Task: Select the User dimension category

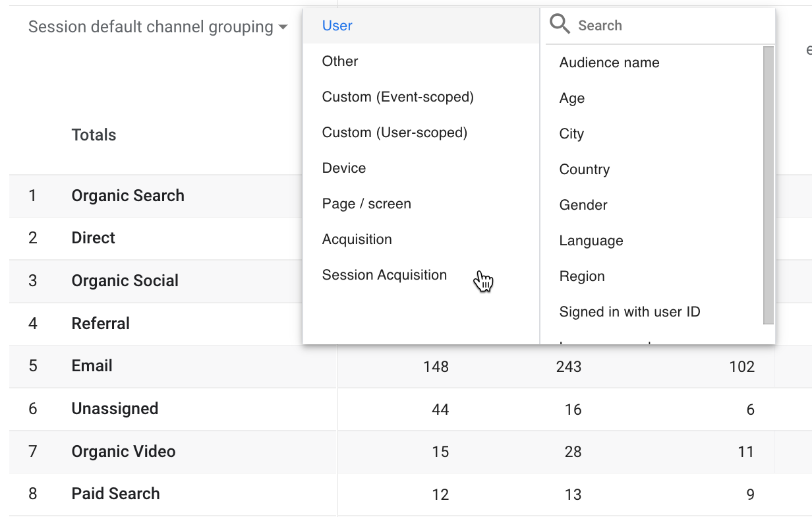Action: 337,26
